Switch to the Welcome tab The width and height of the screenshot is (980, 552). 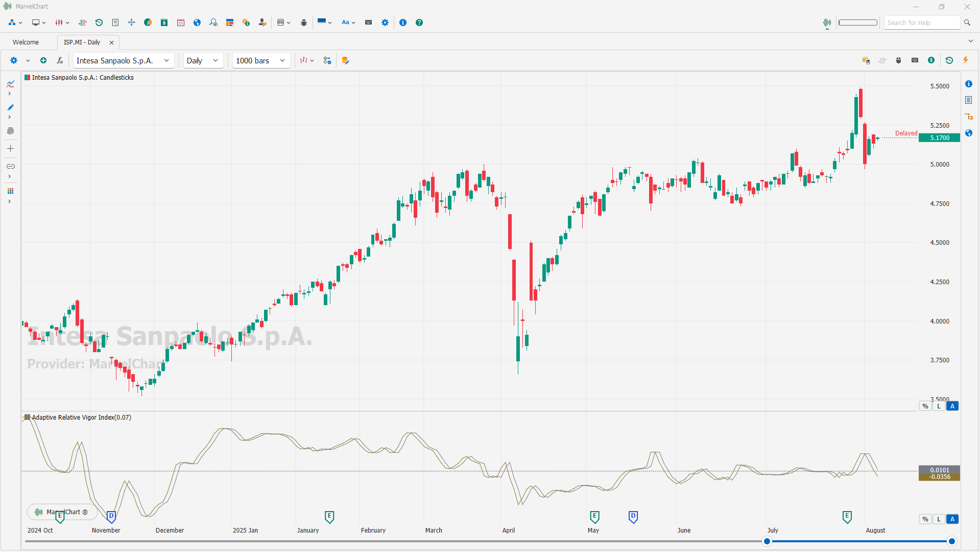26,42
